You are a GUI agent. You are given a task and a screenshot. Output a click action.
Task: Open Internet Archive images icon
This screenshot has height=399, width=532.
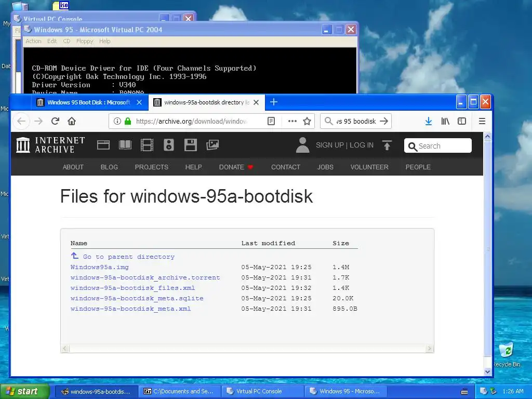[x=212, y=145]
